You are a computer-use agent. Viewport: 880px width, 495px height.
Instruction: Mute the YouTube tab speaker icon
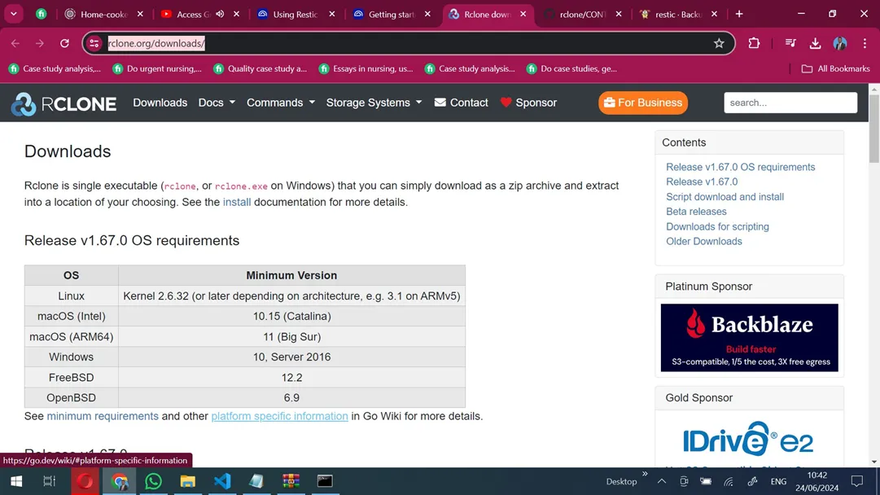coord(220,15)
